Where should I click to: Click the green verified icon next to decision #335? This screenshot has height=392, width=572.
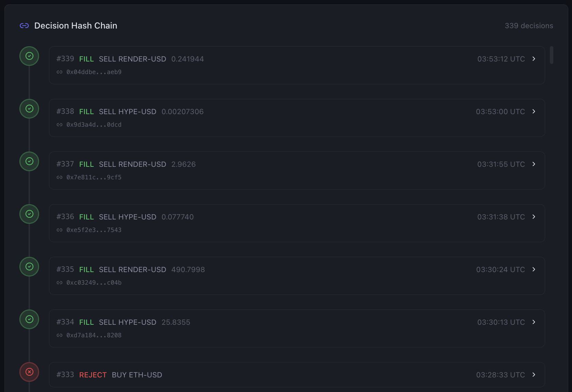pyautogui.click(x=29, y=267)
